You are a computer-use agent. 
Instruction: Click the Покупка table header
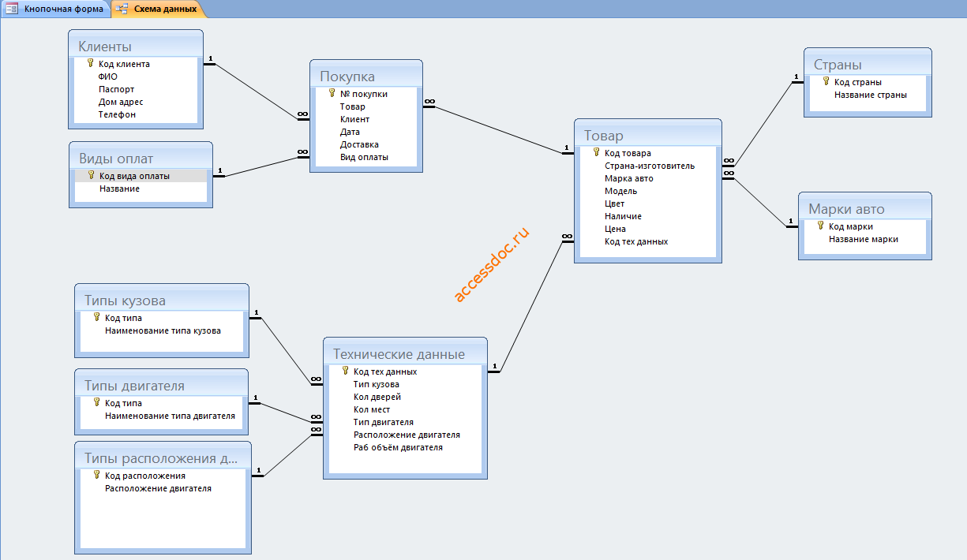pyautogui.click(x=366, y=76)
